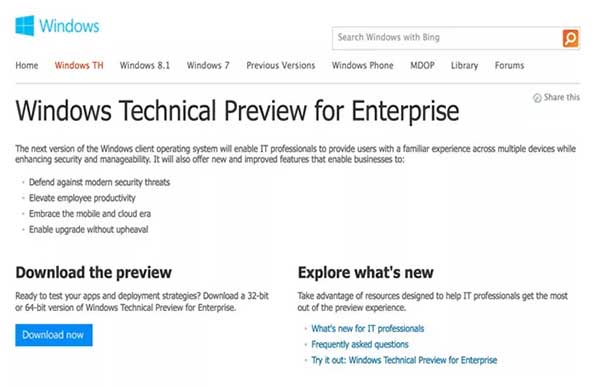Click the Explore what's new heading
600x387 pixels.
[x=365, y=273]
